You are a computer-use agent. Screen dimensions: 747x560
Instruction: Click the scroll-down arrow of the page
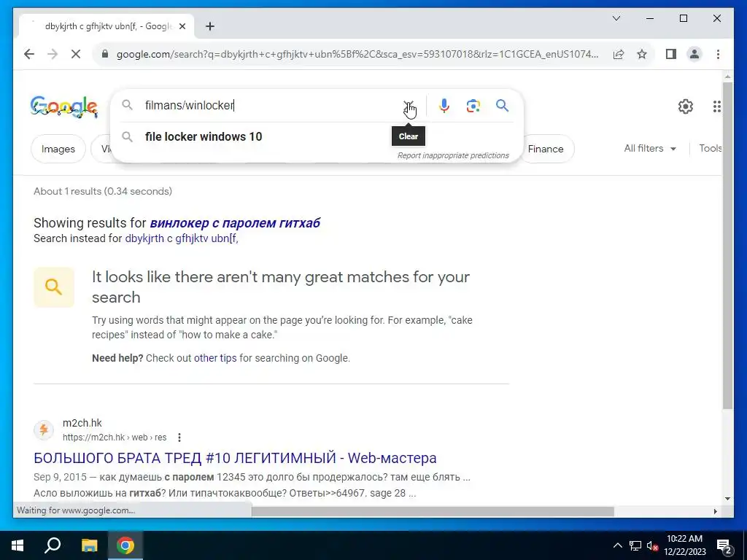pos(727,499)
